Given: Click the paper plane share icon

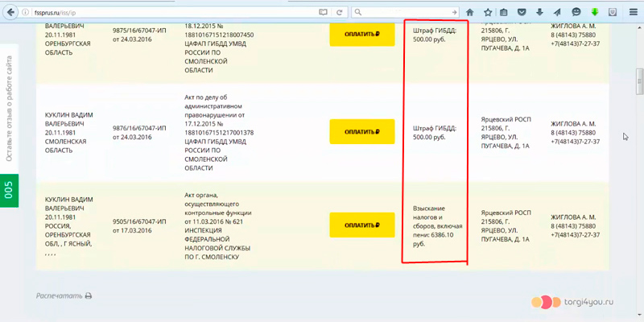Looking at the screenshot, I should click(x=557, y=12).
